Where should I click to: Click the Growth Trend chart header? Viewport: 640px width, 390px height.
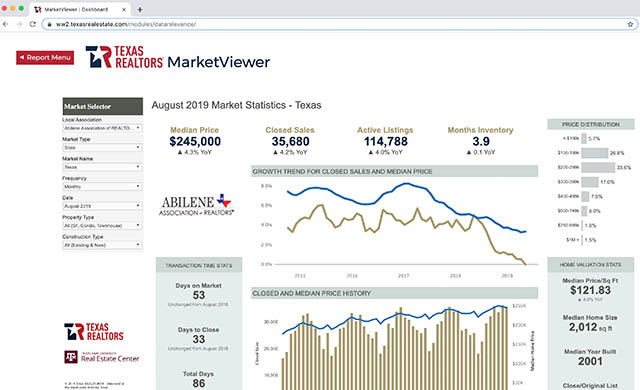pos(394,171)
